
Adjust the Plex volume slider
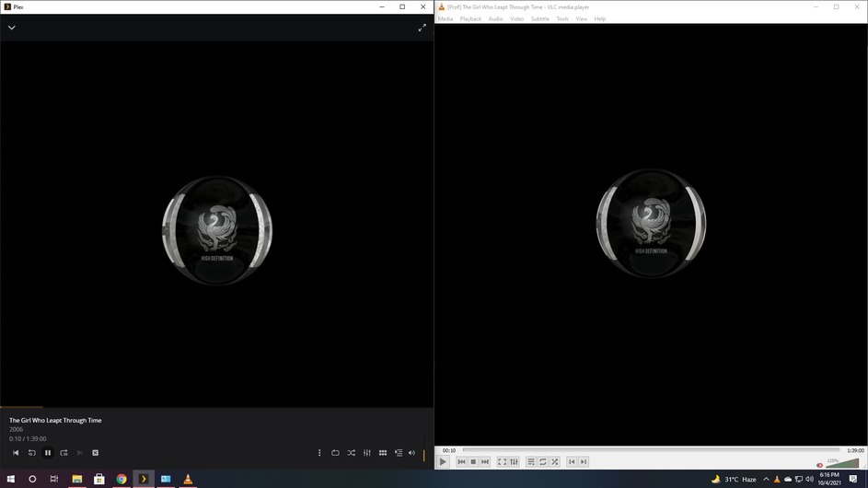click(x=424, y=448)
